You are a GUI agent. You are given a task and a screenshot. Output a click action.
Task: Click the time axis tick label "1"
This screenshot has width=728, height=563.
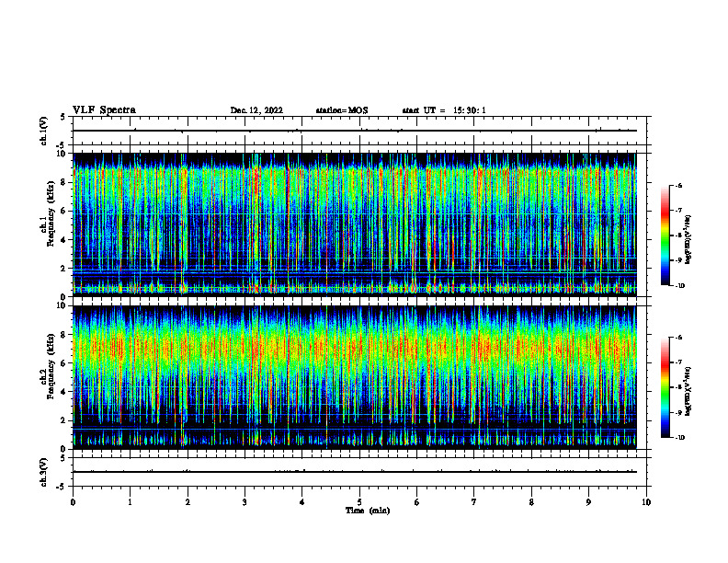[130, 502]
